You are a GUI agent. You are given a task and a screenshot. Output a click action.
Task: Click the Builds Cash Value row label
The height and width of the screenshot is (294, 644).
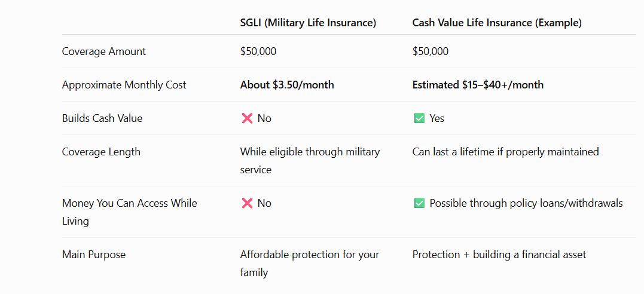[x=102, y=119]
